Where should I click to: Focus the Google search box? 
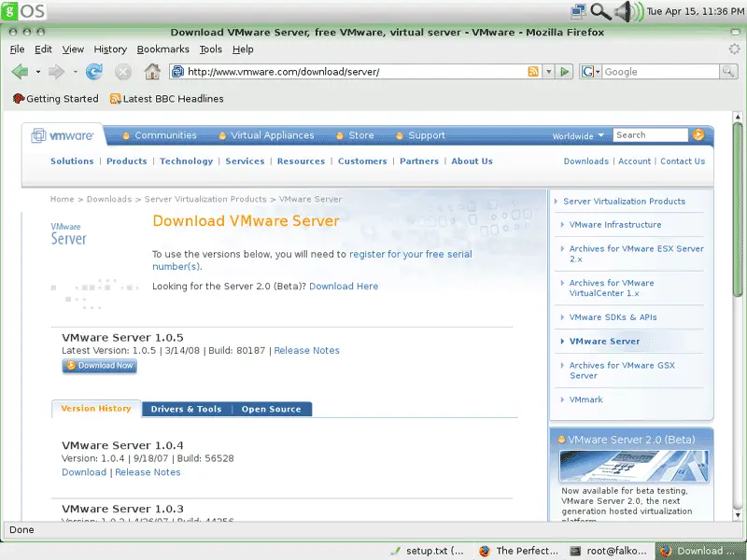coord(661,72)
